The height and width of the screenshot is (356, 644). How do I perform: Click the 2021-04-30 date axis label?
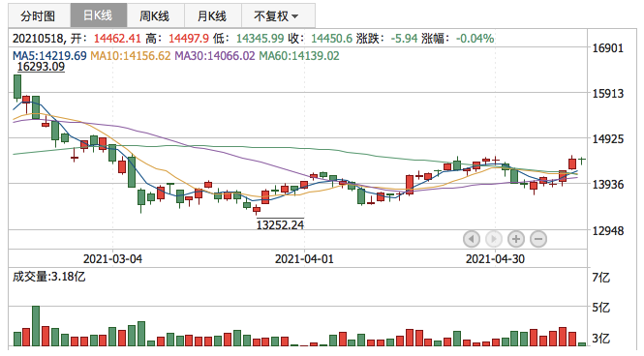[x=495, y=259]
